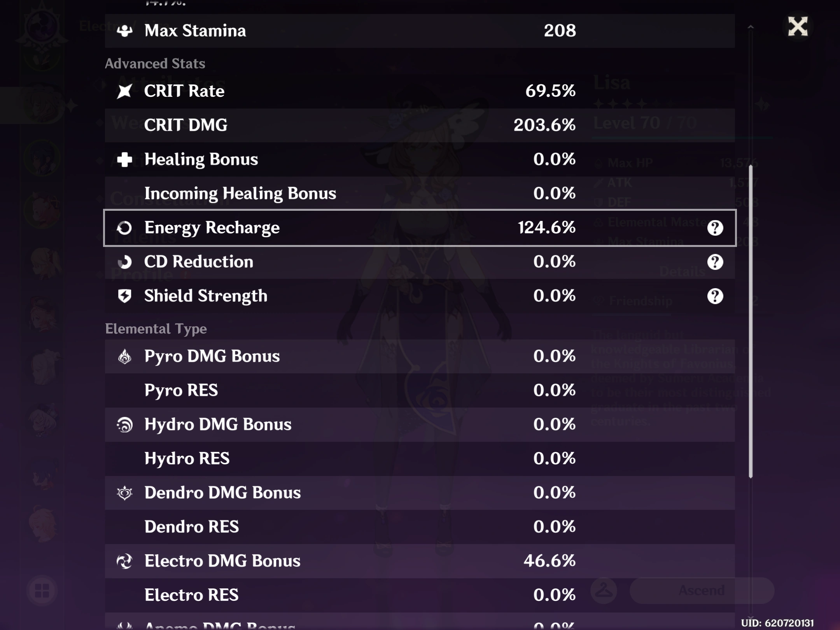The width and height of the screenshot is (840, 630).
Task: Click the dressing room hanger icon
Action: pyautogui.click(x=604, y=590)
